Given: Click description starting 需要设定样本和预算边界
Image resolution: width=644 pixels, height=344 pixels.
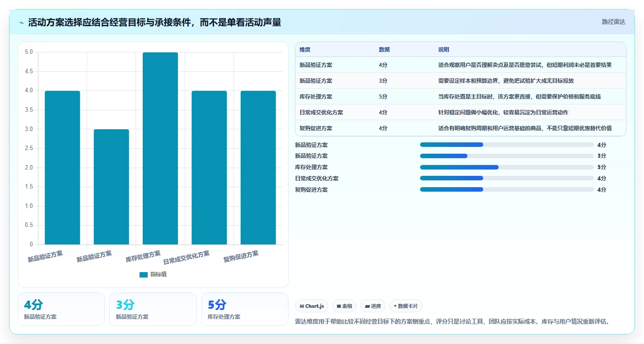Looking at the screenshot, I should (x=506, y=81).
